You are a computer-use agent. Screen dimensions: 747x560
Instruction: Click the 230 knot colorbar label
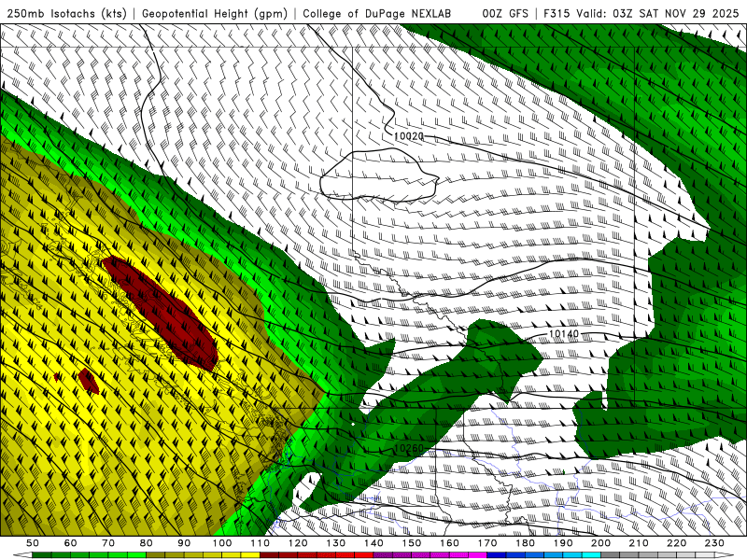(715, 543)
